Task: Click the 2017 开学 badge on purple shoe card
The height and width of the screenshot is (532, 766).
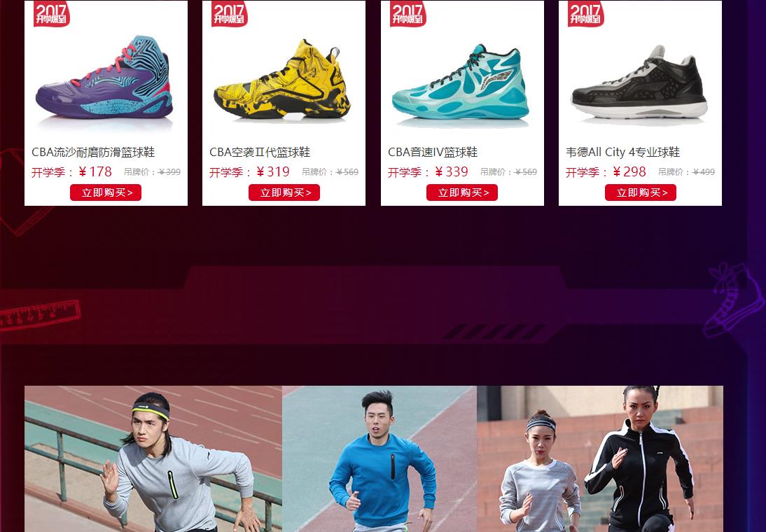Action: click(x=52, y=14)
